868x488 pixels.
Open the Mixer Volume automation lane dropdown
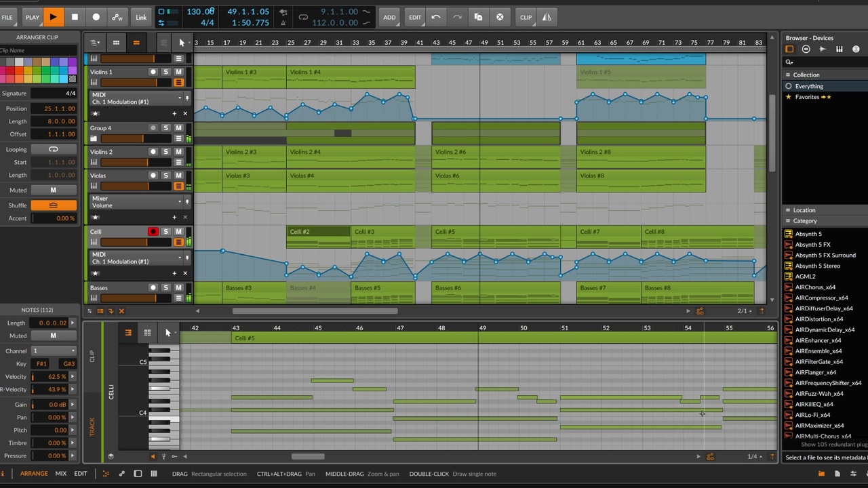180,201
